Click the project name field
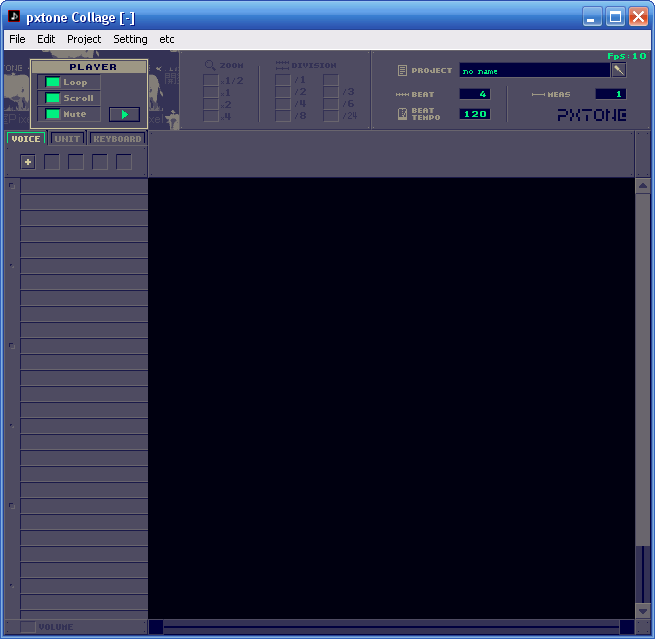This screenshot has height=639, width=655. click(x=534, y=71)
